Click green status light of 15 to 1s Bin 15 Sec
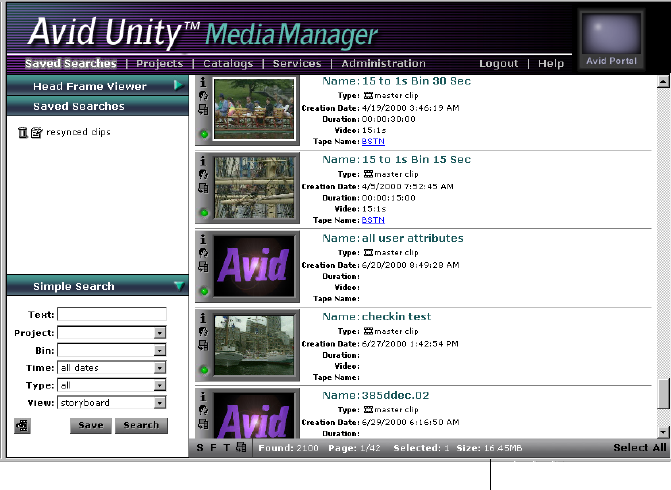 tap(205, 213)
